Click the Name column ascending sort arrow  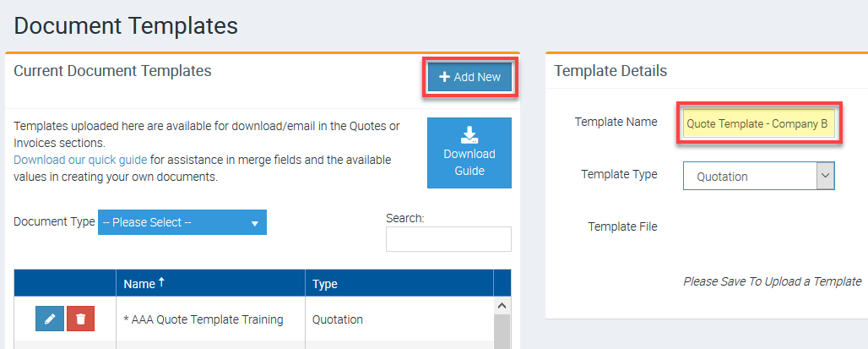coord(161,282)
